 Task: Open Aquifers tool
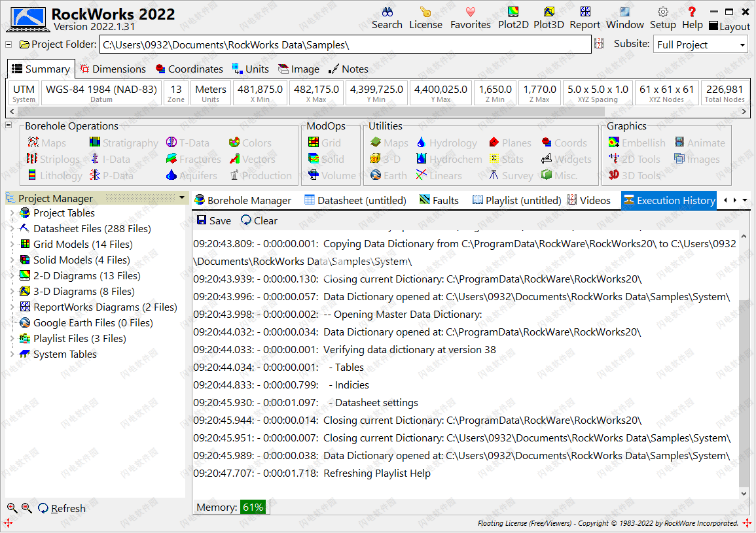click(191, 175)
